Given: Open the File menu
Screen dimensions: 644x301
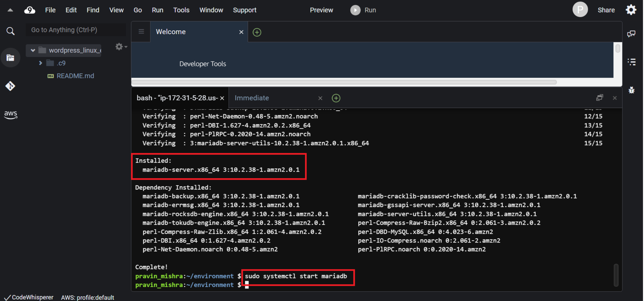Looking at the screenshot, I should pos(50,10).
